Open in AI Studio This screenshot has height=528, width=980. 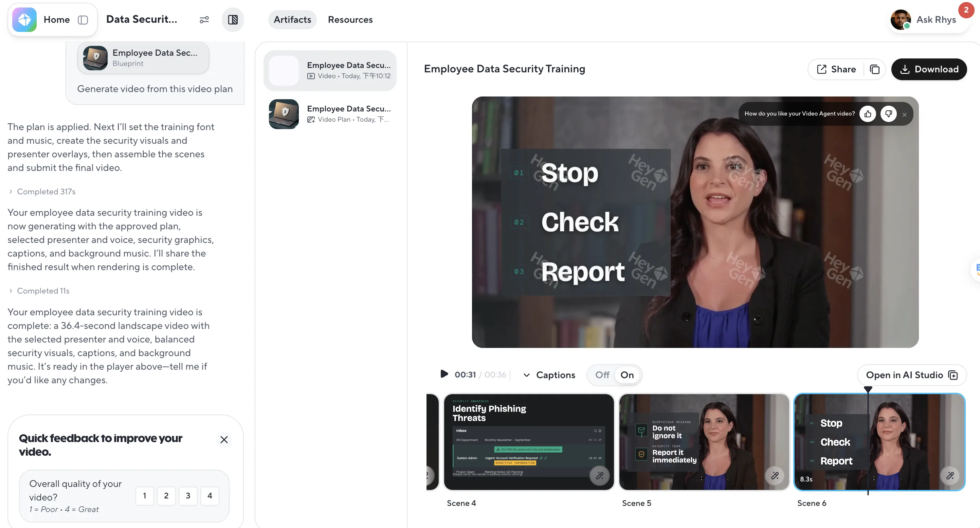tap(912, 375)
